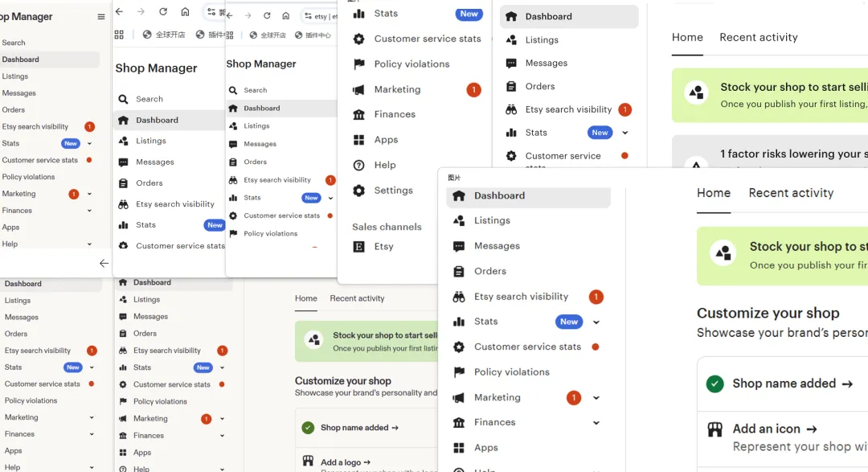Open Settings gear in the Sales channels panel
The image size is (868, 472).
pos(359,191)
